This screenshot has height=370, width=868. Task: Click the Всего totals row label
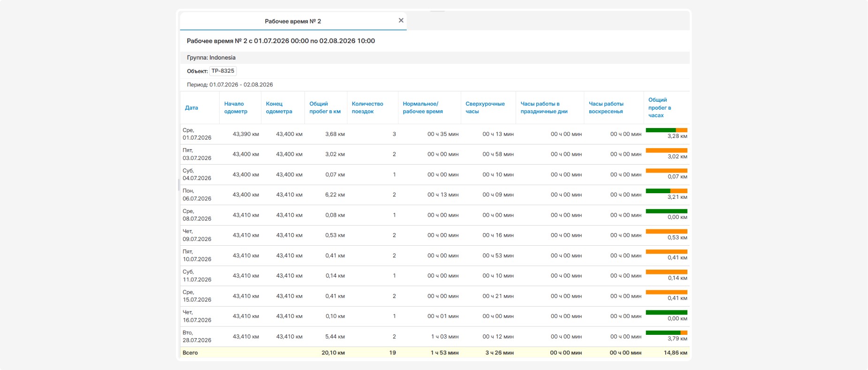click(x=190, y=353)
